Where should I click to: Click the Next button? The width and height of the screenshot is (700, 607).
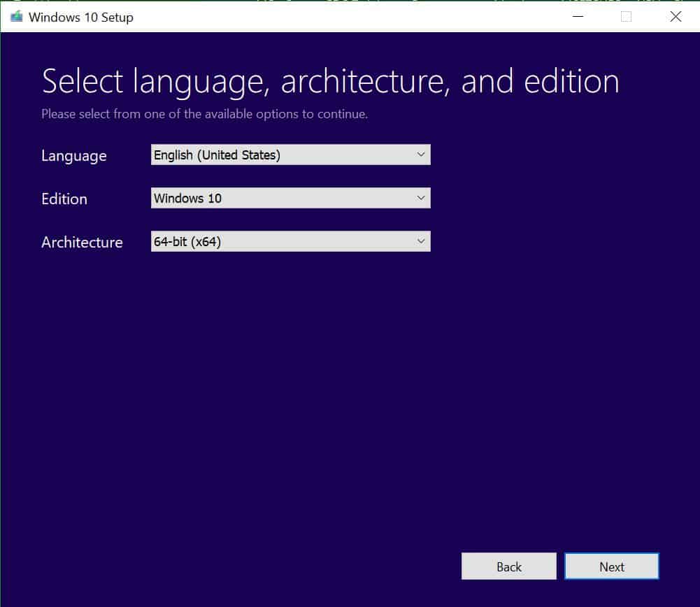pos(611,566)
